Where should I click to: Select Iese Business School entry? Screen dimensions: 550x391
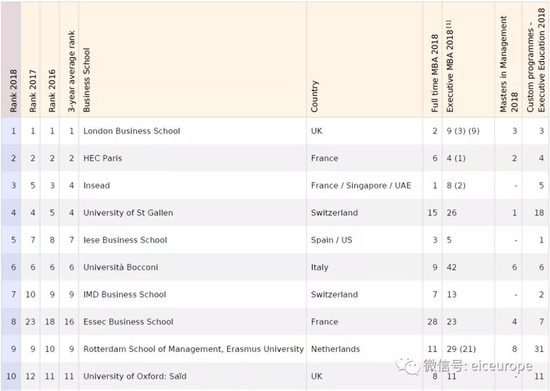[125, 240]
